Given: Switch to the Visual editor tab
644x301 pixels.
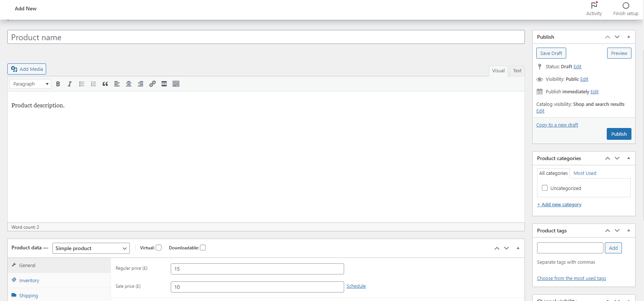Looking at the screenshot, I should 498,71.
